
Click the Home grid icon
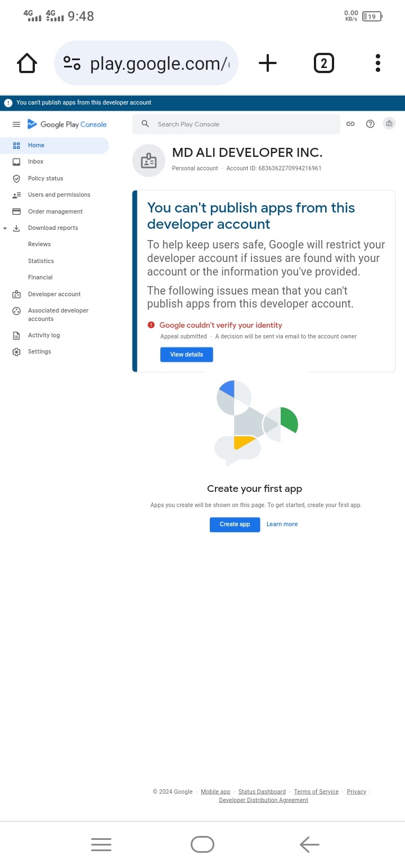pos(16,146)
